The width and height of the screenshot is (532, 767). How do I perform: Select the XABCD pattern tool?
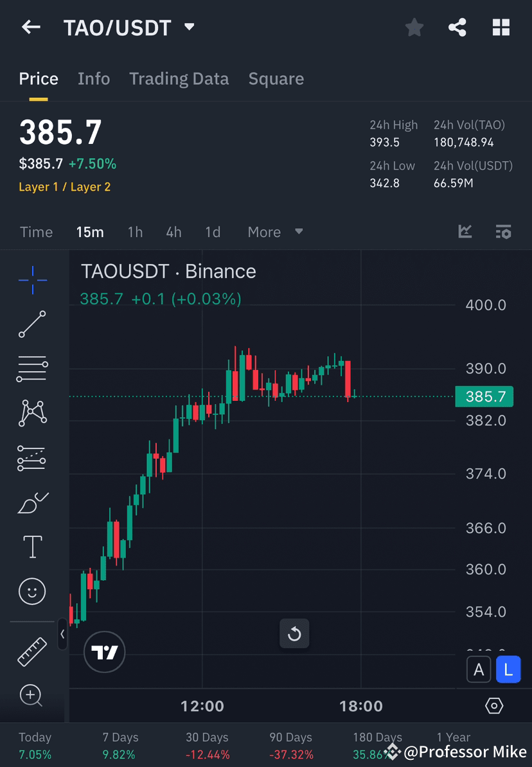[x=32, y=413]
